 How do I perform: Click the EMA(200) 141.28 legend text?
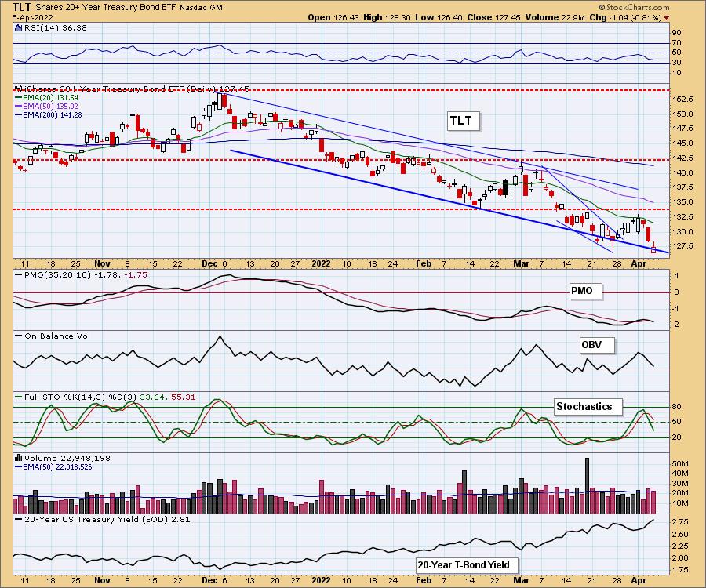(53, 114)
